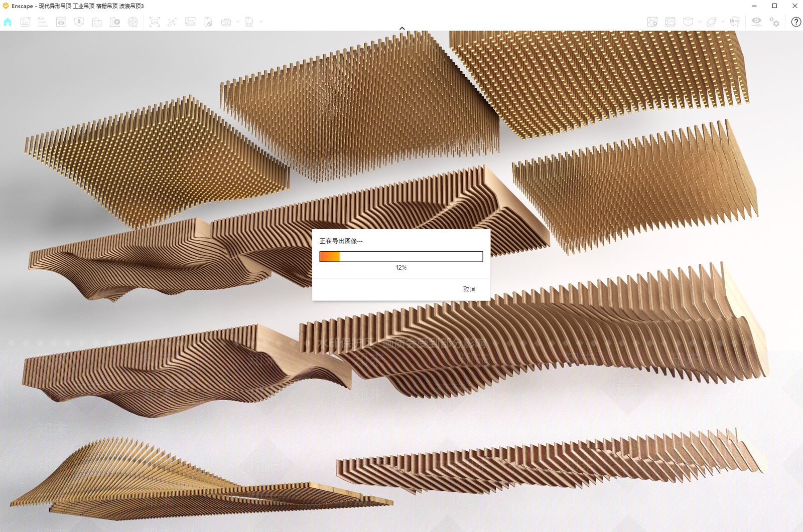The height and width of the screenshot is (532, 803).
Task: Toggle the site context map icon
Action: pyautogui.click(x=652, y=22)
